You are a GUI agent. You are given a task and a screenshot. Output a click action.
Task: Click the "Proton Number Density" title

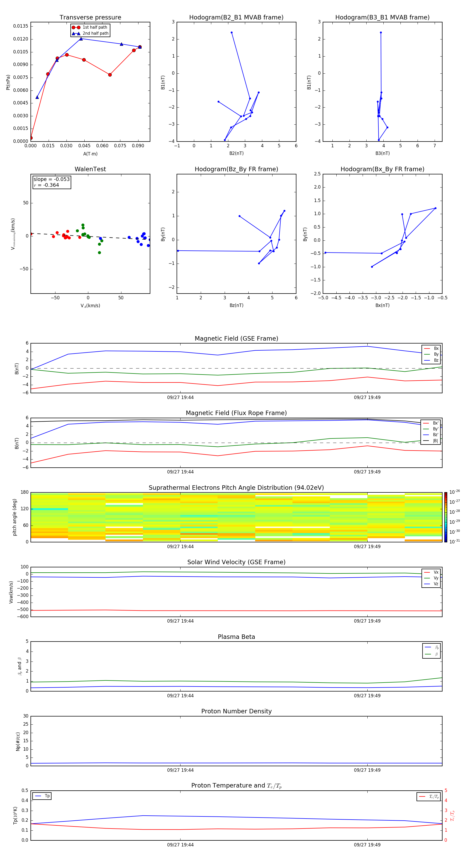tap(236, 711)
